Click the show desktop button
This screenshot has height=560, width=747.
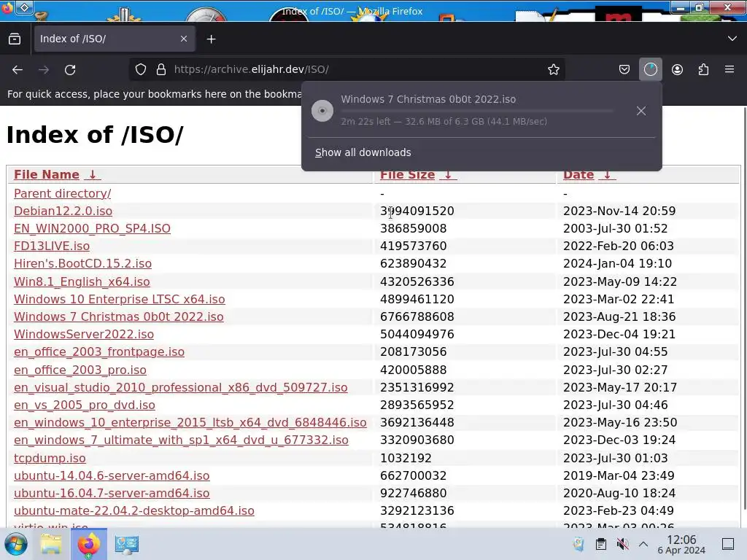coord(728,544)
